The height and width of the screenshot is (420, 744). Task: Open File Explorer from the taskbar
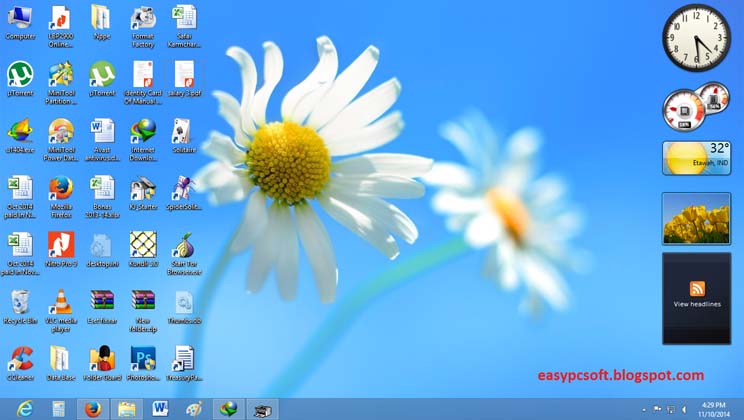[x=127, y=409]
